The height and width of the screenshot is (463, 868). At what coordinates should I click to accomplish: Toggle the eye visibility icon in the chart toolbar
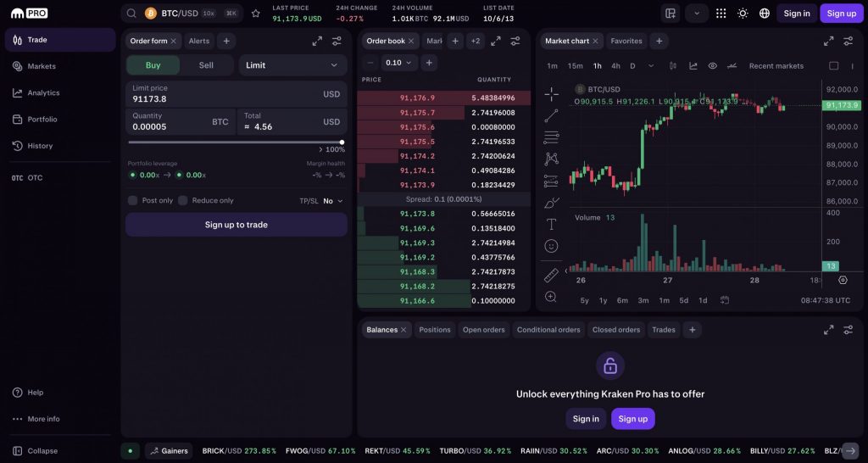712,66
